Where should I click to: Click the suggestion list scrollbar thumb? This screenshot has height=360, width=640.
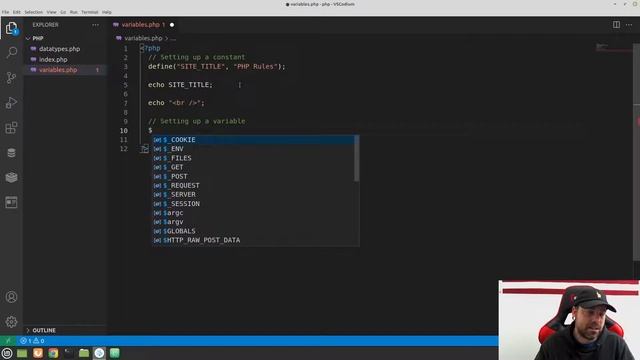click(357, 158)
